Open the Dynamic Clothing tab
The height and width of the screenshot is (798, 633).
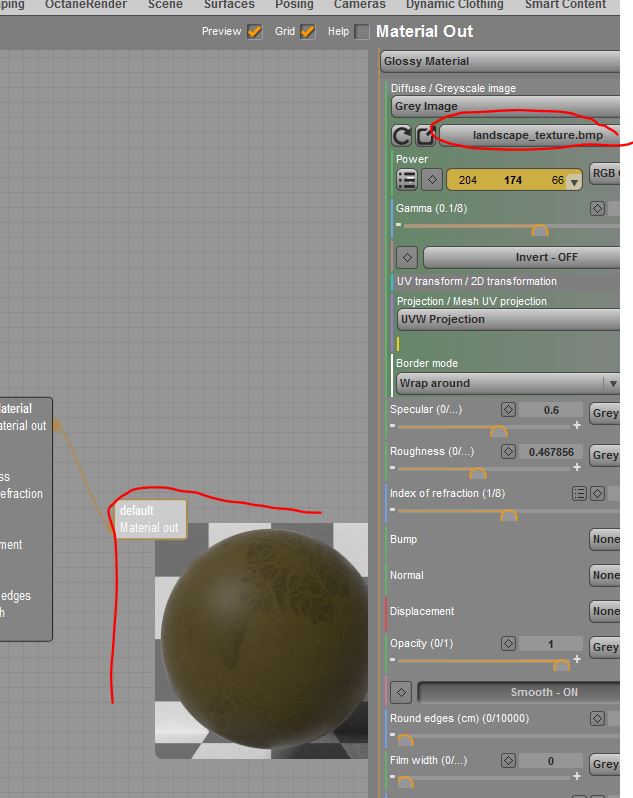point(454,5)
